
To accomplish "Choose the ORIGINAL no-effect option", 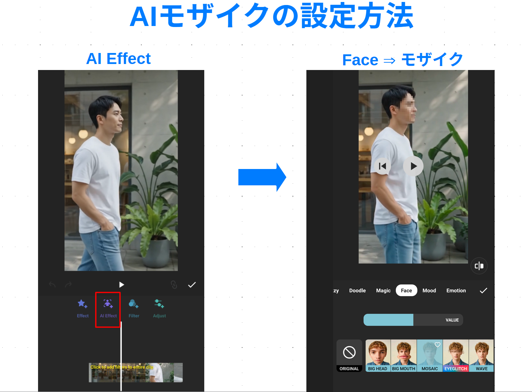I will [349, 356].
